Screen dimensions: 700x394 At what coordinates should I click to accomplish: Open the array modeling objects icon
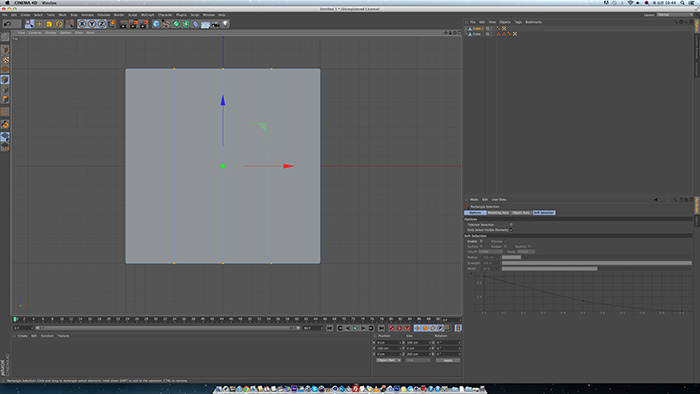[186, 24]
